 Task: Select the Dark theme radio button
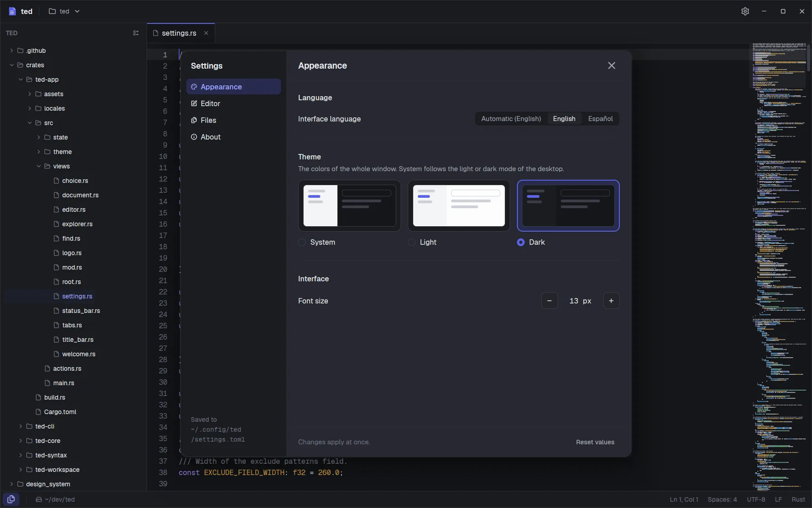click(x=521, y=242)
